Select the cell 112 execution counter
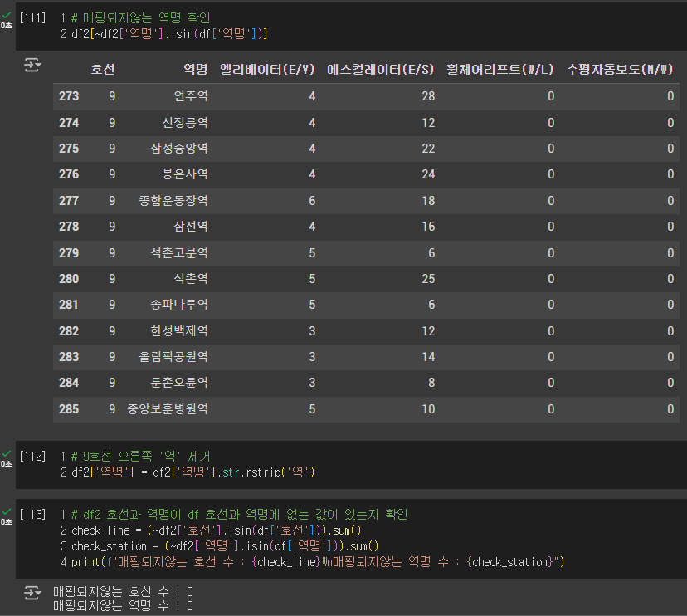687x616 pixels. pyautogui.click(x=33, y=457)
